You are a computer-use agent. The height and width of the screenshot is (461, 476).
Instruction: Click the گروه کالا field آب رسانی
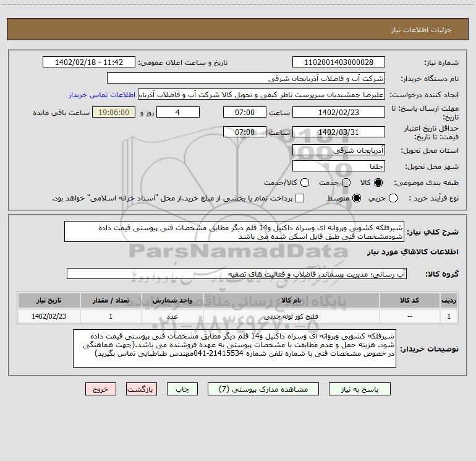tap(237, 274)
